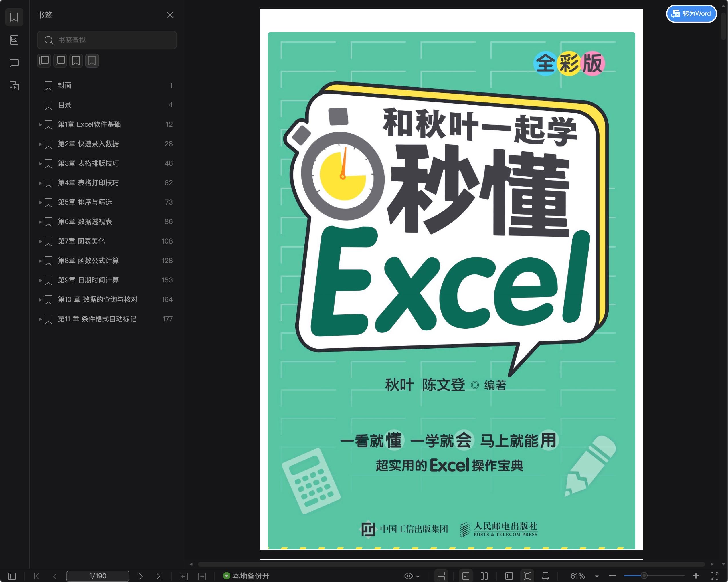Image resolution: width=728 pixels, height=582 pixels.
Task: Enter fullscreen mode icon
Action: point(715,576)
